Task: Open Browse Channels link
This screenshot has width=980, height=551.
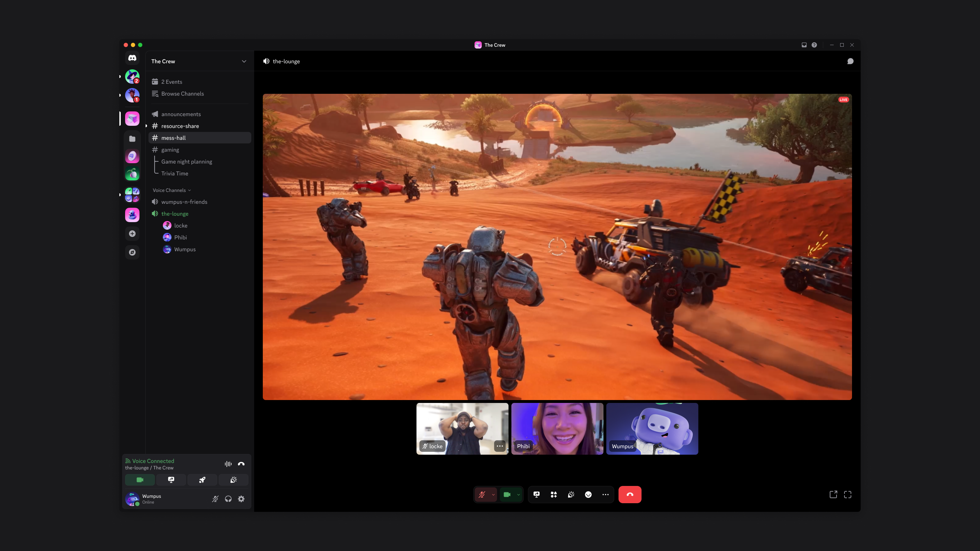Action: [182, 93]
